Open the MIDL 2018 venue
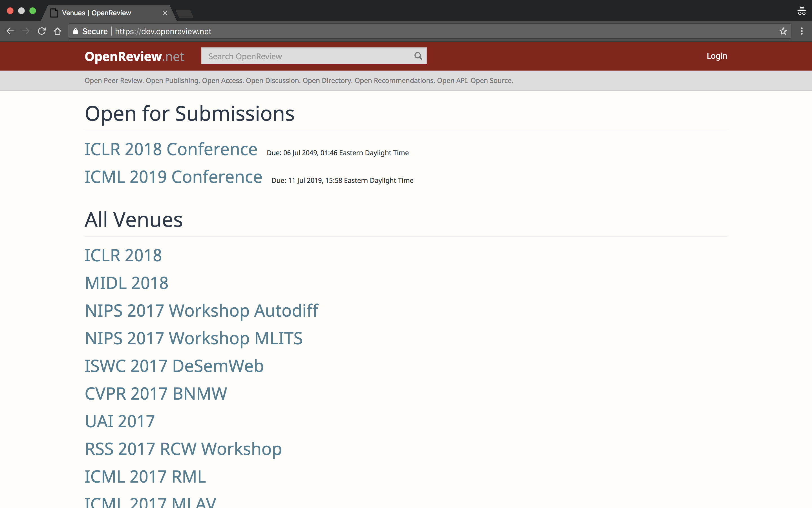 [127, 283]
